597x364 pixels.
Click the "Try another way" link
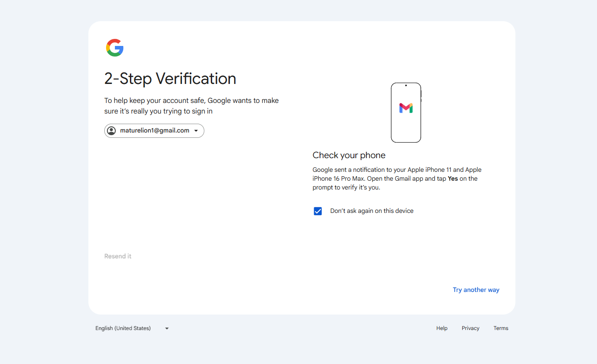point(476,290)
